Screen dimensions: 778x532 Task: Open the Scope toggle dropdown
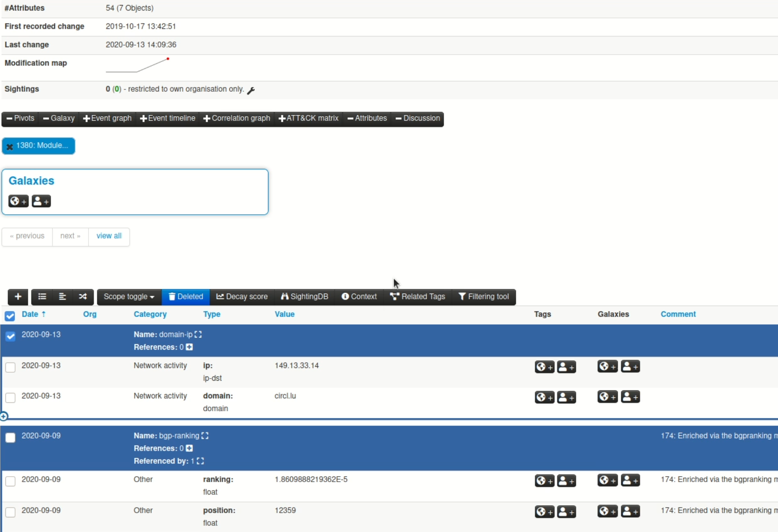tap(129, 297)
